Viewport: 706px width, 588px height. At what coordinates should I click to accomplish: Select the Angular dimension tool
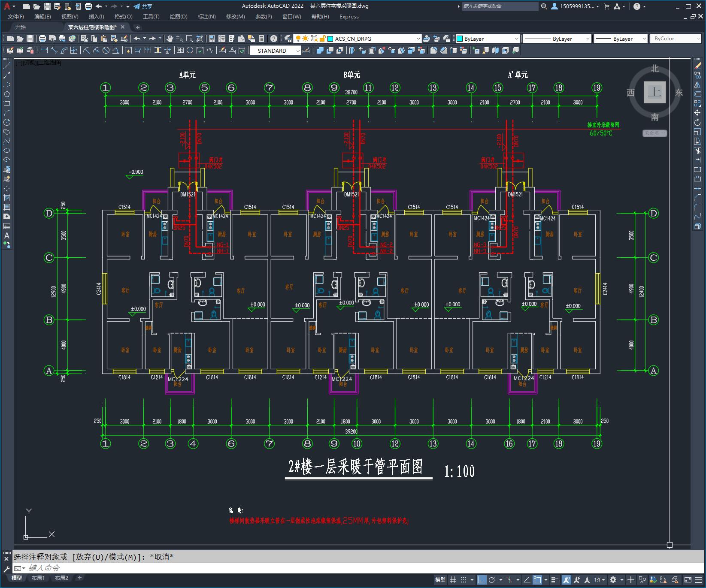point(115,50)
